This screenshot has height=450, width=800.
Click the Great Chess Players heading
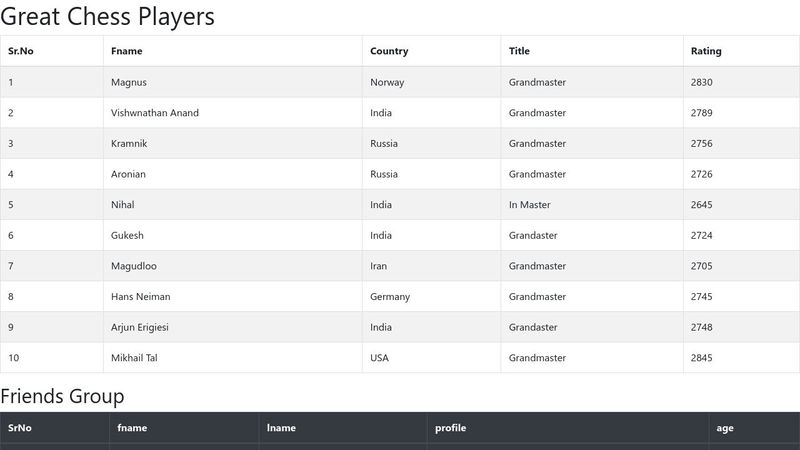point(108,17)
